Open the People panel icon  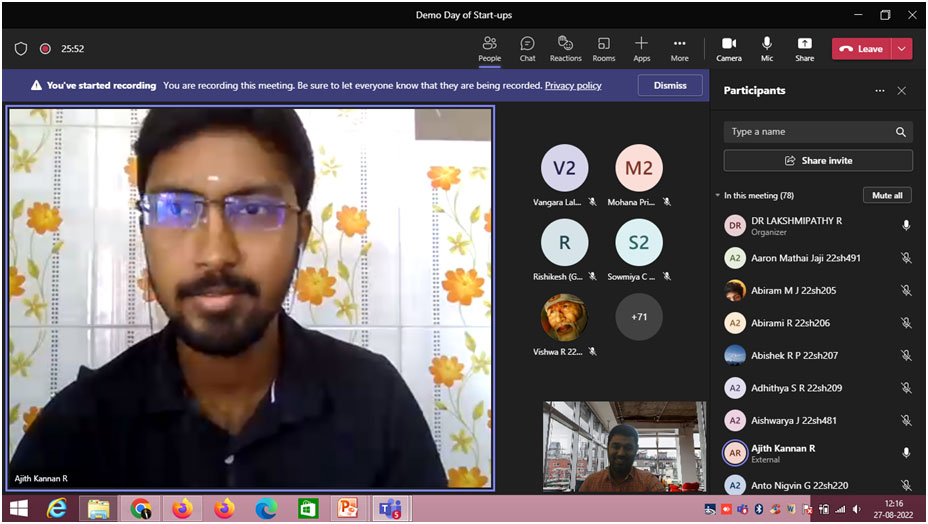tap(489, 47)
